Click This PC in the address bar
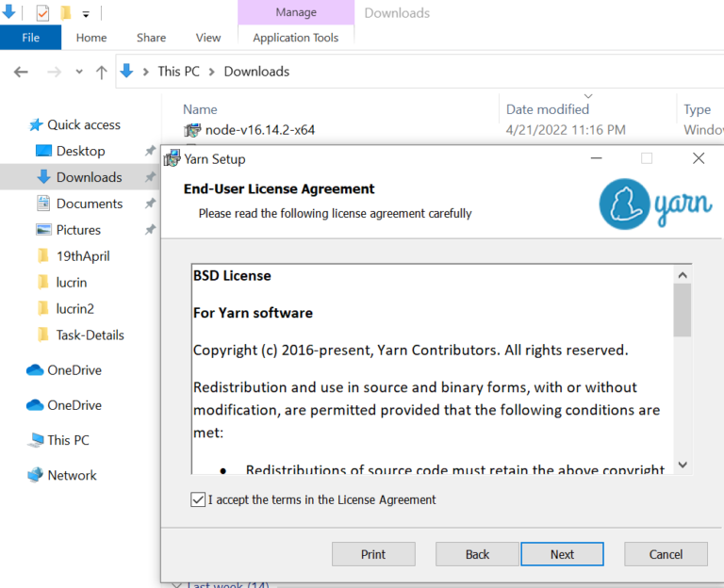This screenshot has height=588, width=724. point(179,72)
